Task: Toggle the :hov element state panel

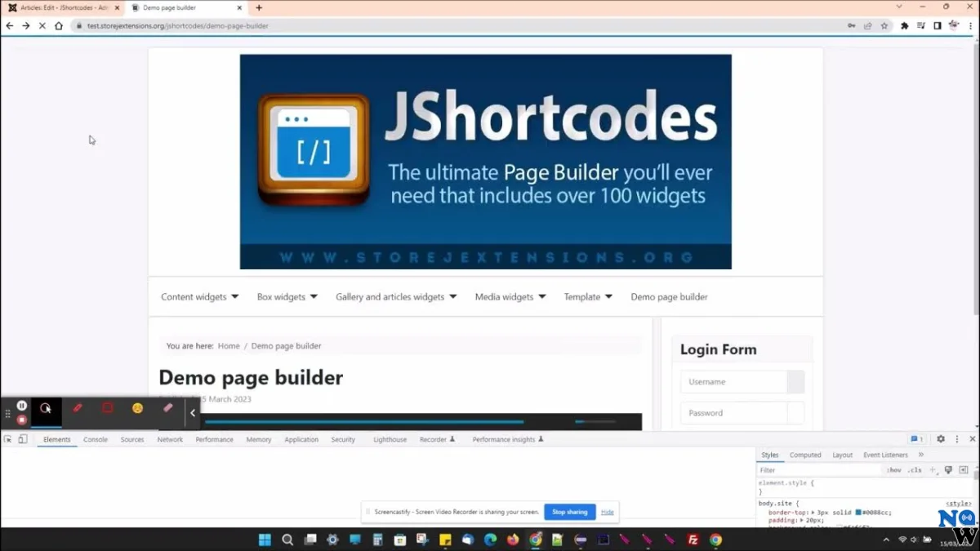Action: [894, 470]
